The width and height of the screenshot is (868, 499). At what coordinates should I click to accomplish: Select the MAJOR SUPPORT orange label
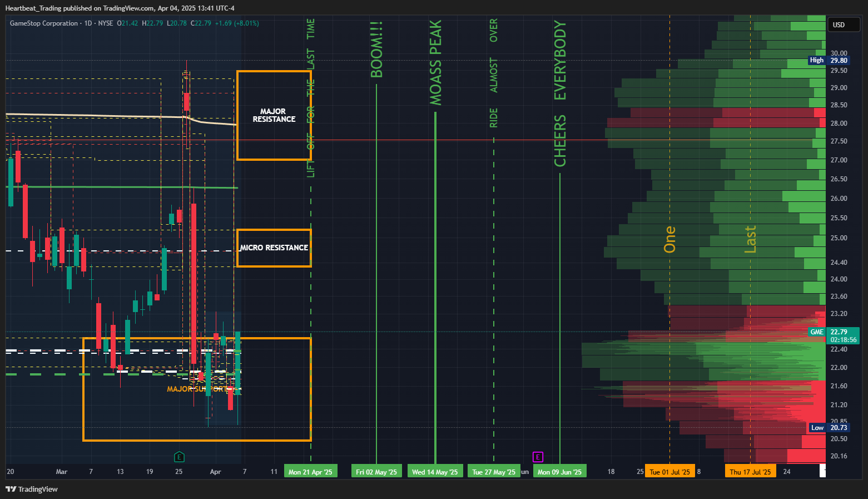(x=199, y=389)
